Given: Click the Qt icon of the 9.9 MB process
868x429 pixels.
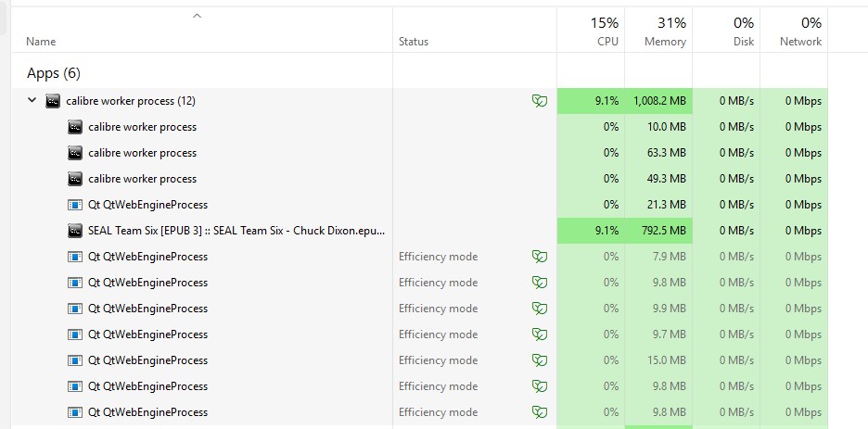Looking at the screenshot, I should pyautogui.click(x=75, y=309).
